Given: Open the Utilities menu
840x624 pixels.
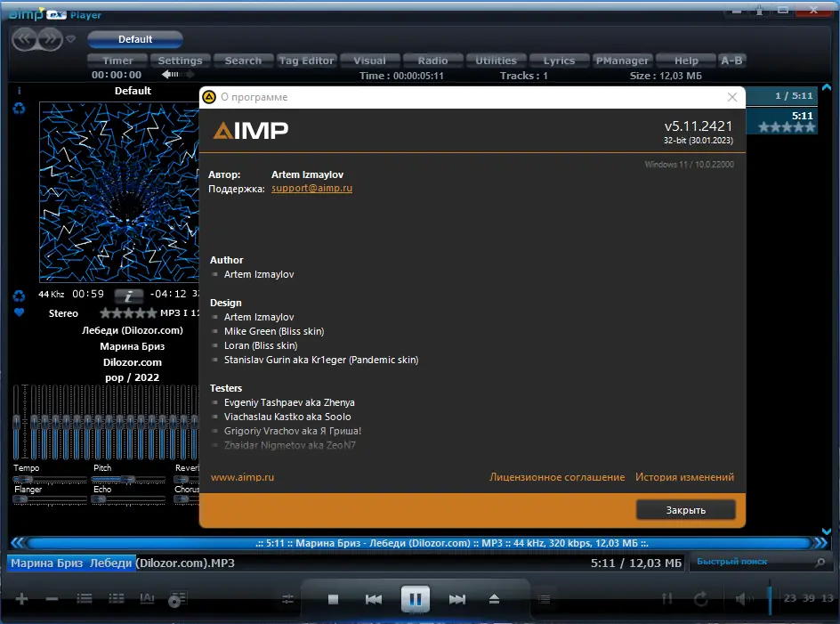Looking at the screenshot, I should click(496, 60).
